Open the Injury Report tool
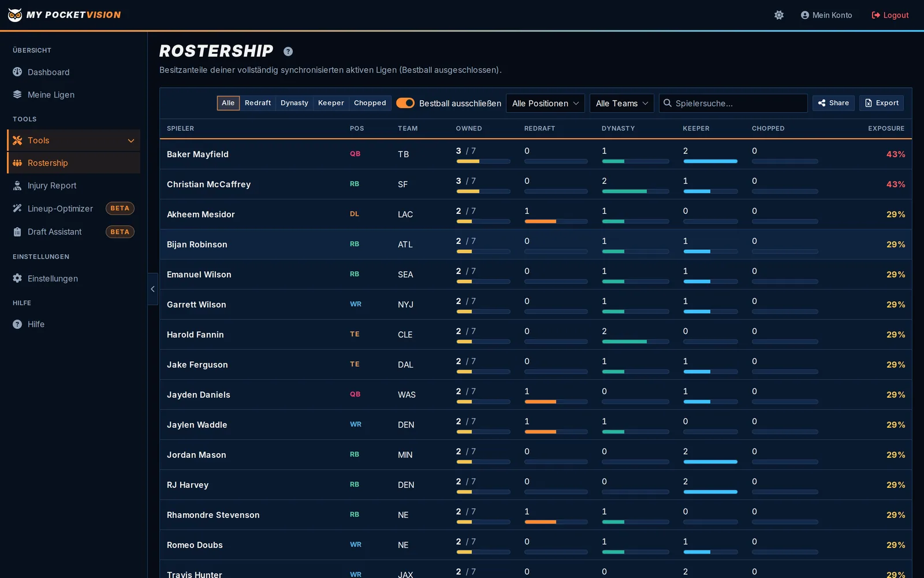924x578 pixels. coord(73,186)
